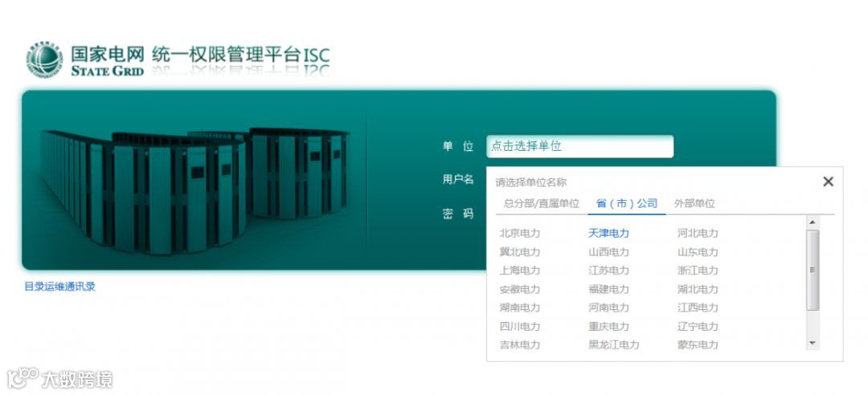The width and height of the screenshot is (868, 395).
Task: Switch to the 省(市)公司 tab
Action: [x=627, y=204]
